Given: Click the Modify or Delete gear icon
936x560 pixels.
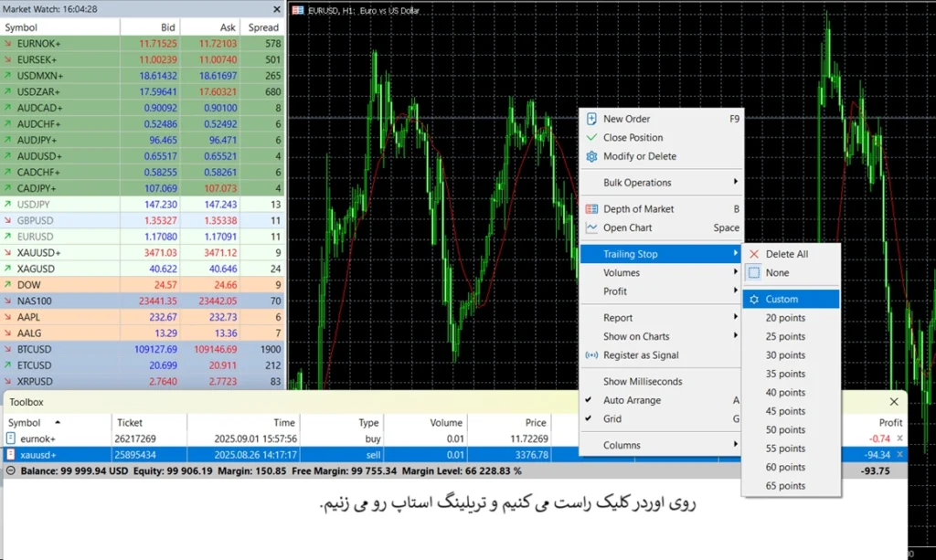Looking at the screenshot, I should [591, 156].
